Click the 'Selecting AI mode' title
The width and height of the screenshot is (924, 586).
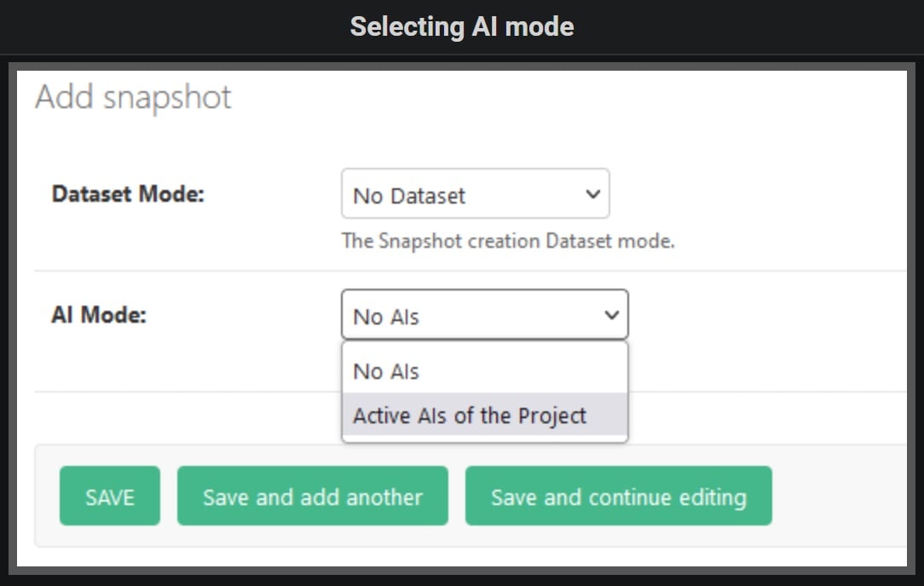462,26
